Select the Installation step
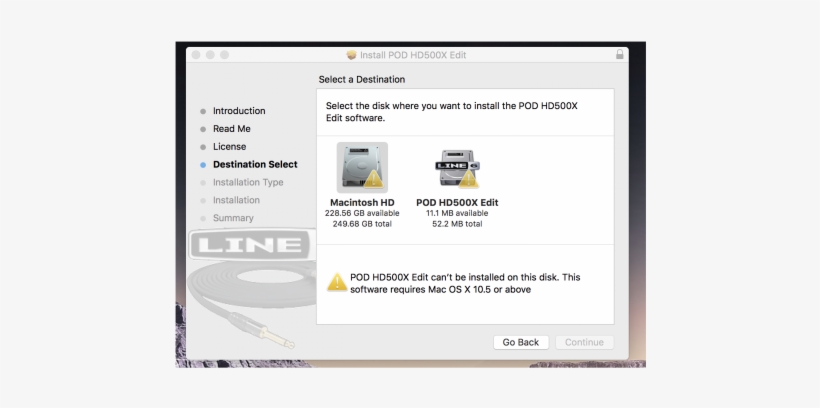Viewport: 820px width, 408px height. coord(236,200)
